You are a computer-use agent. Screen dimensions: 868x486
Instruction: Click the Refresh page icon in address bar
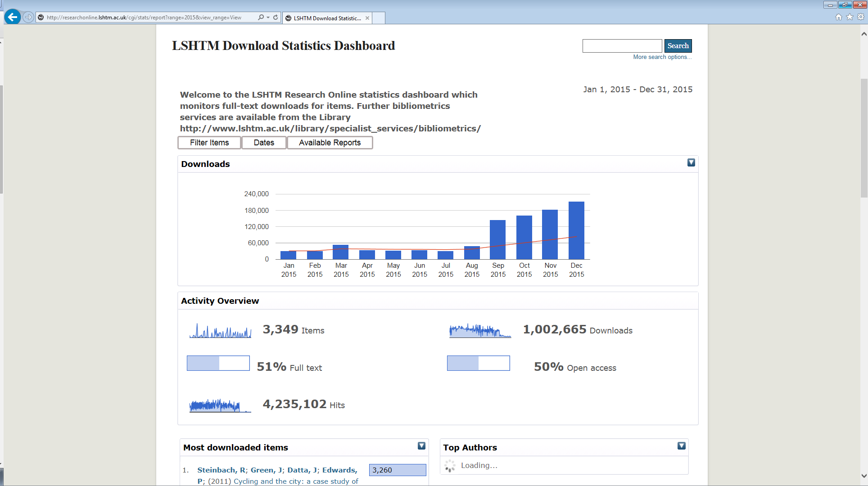276,17
